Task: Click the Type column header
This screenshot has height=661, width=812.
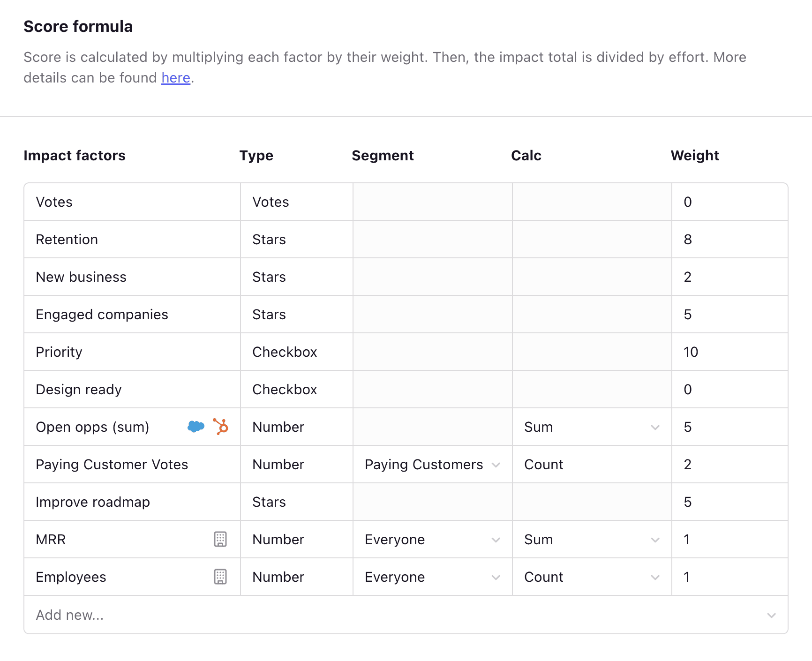Action: click(x=256, y=155)
